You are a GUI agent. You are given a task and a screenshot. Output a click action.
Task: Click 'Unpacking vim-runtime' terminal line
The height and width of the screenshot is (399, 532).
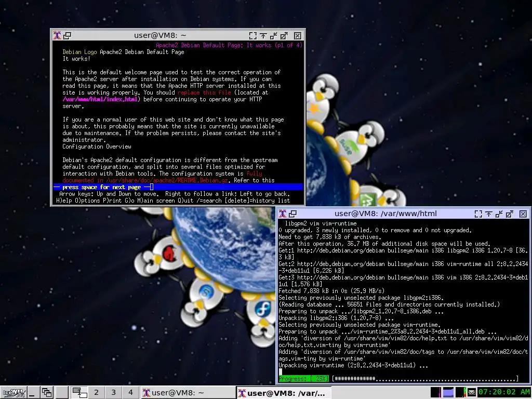(x=353, y=365)
